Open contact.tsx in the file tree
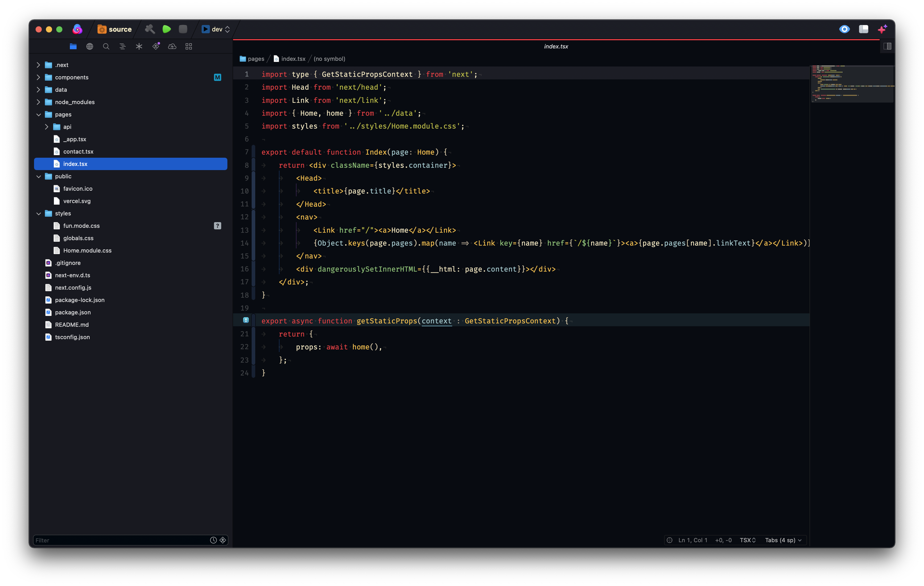924x586 pixels. tap(78, 152)
